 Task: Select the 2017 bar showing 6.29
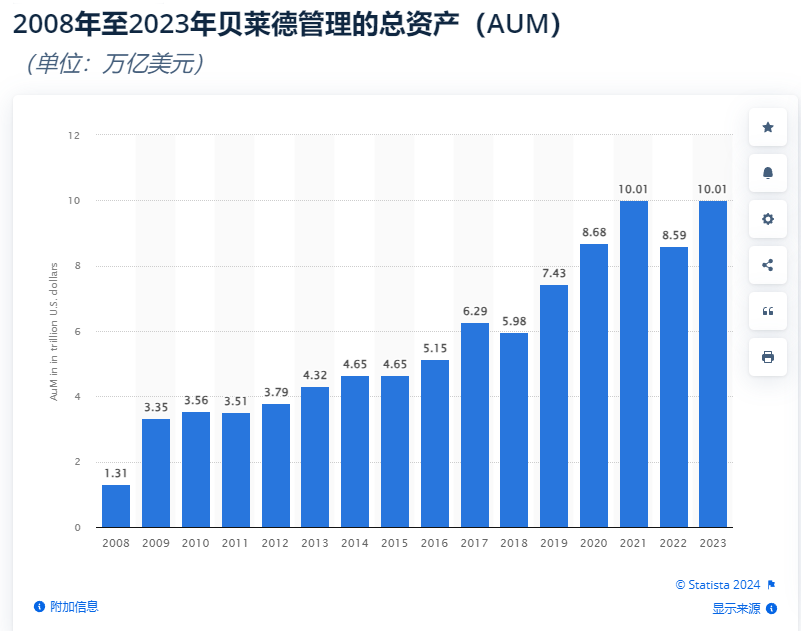(x=474, y=424)
